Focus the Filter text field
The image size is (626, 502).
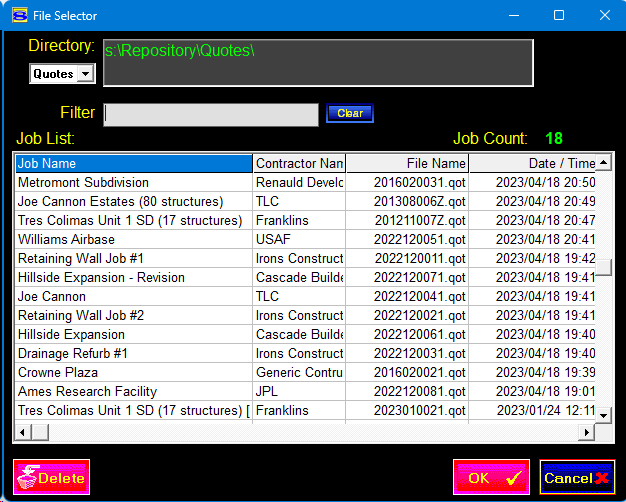211,115
